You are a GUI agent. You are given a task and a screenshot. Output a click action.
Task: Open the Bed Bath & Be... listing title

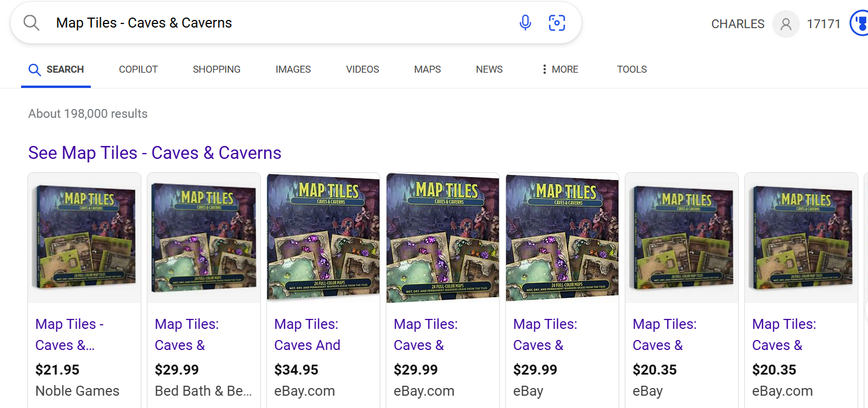(187, 335)
